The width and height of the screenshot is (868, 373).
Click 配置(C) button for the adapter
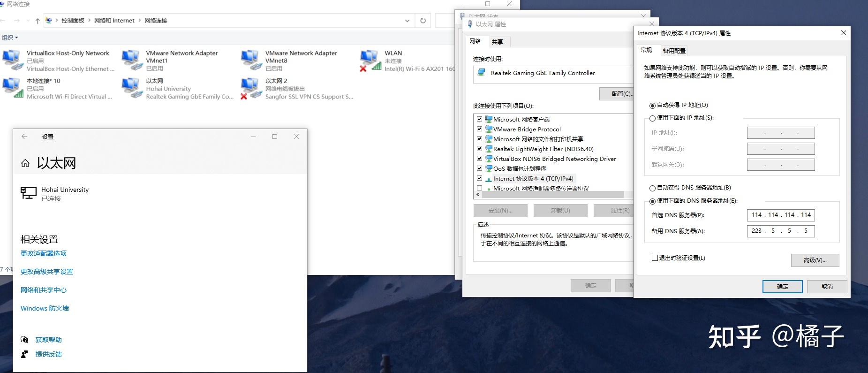coord(617,93)
